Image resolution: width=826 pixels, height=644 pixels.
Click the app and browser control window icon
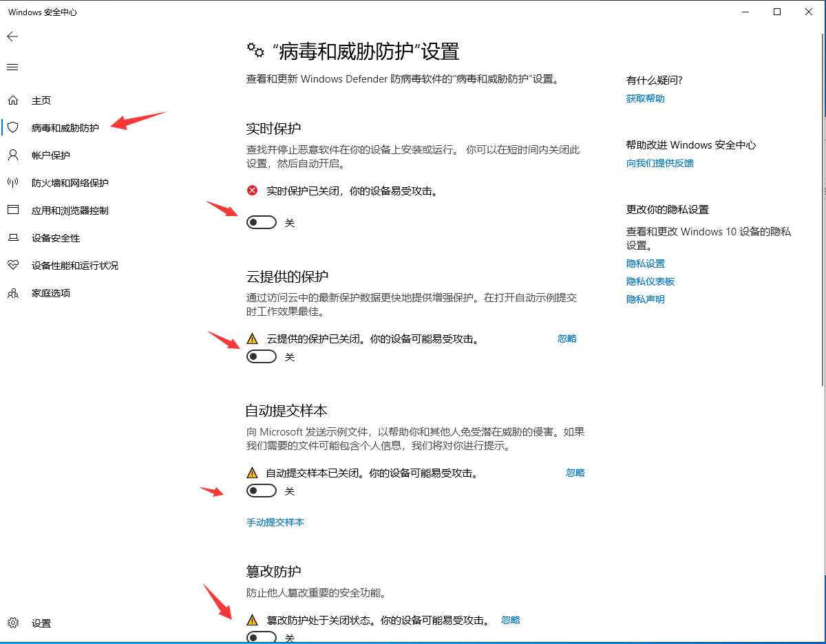point(12,211)
